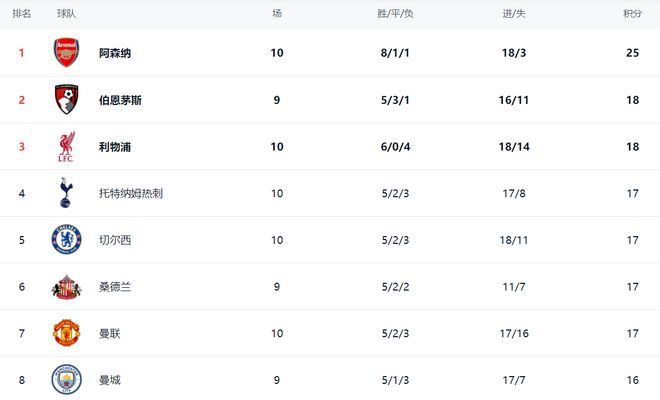Click the Arsenal club crest icon
Viewport: 660px width, 400px height.
67,53
